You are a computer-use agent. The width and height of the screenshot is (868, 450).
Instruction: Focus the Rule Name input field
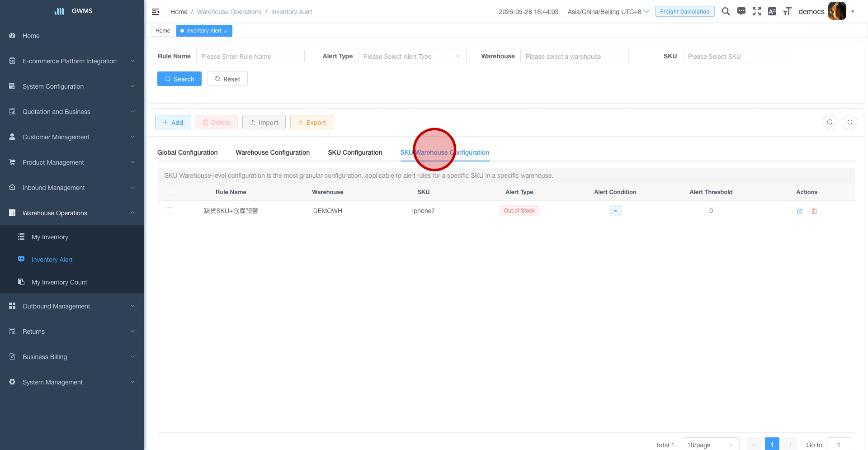pyautogui.click(x=250, y=56)
